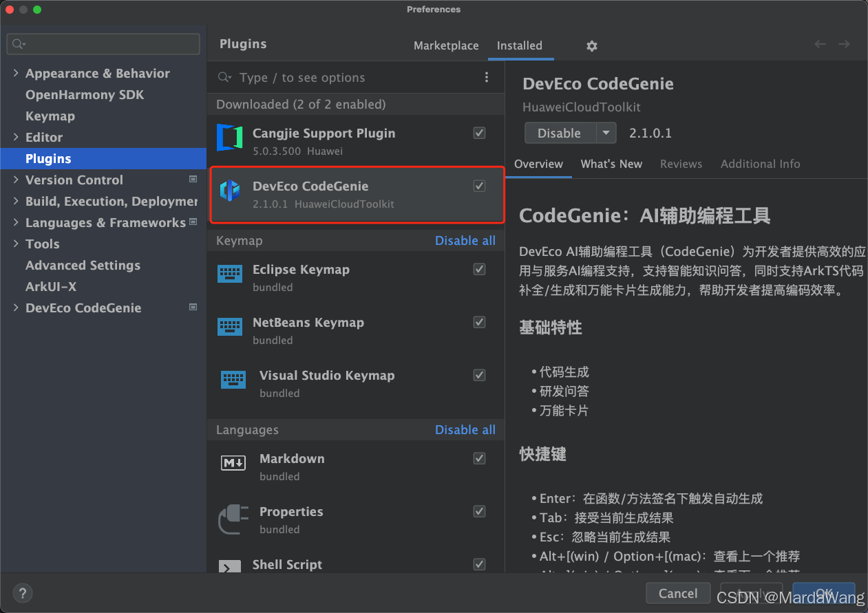Toggle the Properties plugin checkbox
This screenshot has height=613, width=868.
[480, 511]
